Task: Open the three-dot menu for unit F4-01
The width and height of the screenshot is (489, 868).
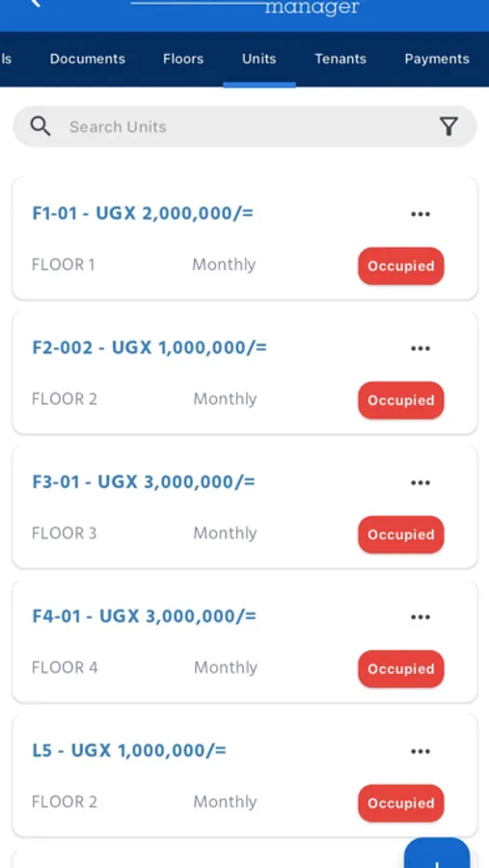Action: (421, 616)
